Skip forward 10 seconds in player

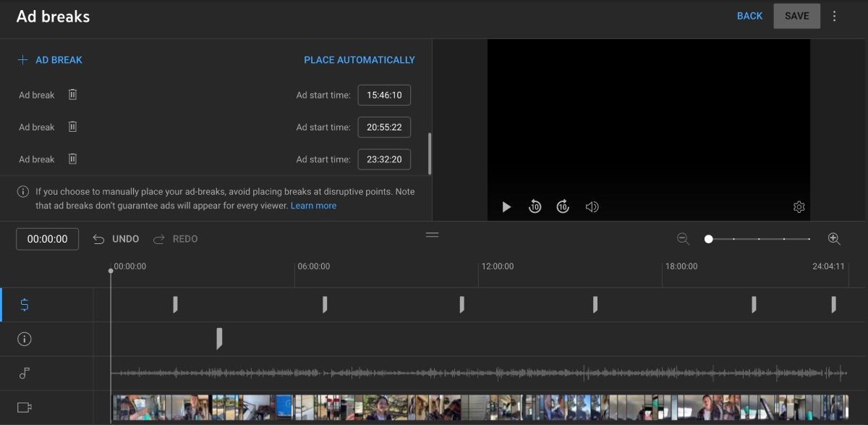pos(563,206)
